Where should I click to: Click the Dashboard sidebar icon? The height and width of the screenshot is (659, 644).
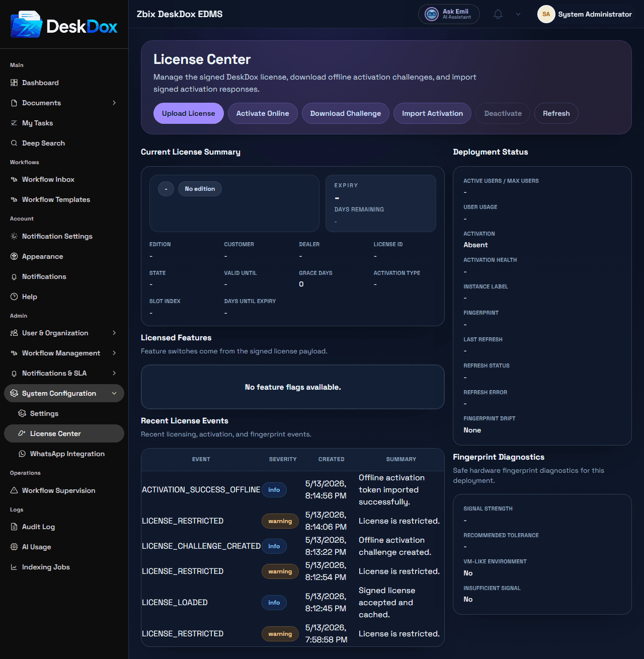point(14,83)
